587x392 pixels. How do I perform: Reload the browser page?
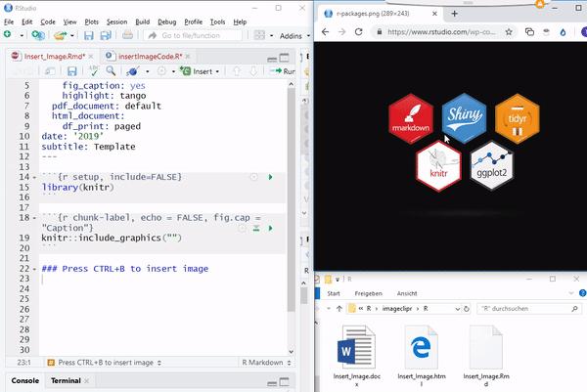(359, 32)
